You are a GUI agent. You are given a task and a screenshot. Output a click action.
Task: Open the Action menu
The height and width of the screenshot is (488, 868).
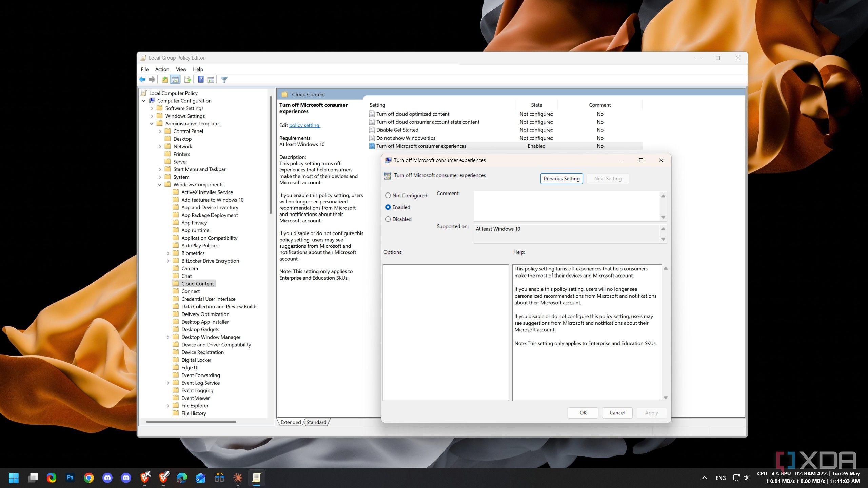pos(162,69)
